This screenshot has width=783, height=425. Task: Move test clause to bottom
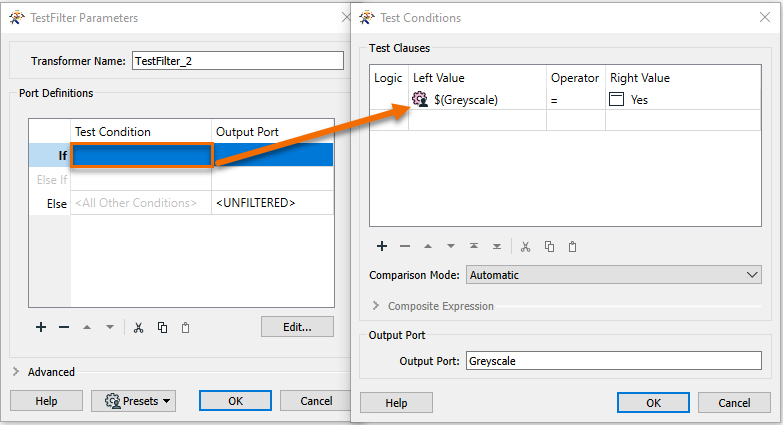pyautogui.click(x=497, y=246)
